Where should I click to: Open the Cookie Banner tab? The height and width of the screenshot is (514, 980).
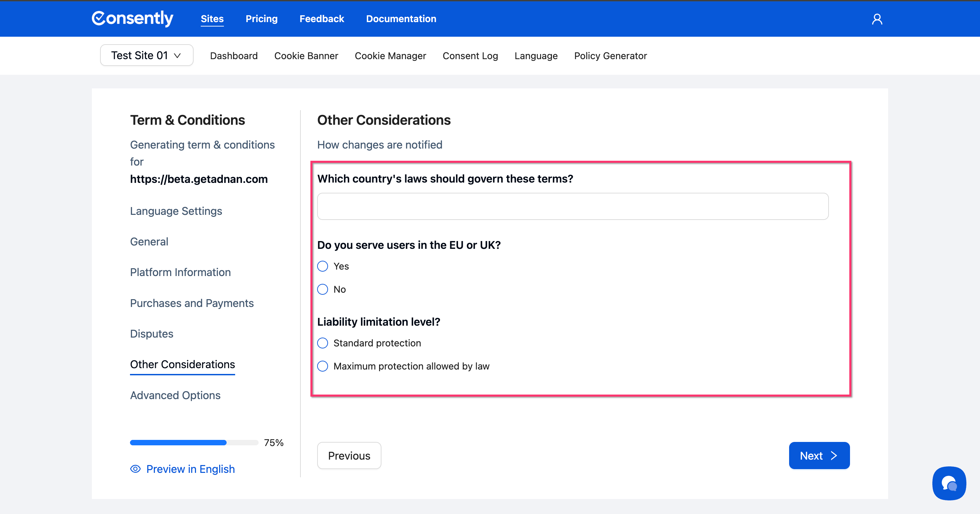(x=306, y=56)
